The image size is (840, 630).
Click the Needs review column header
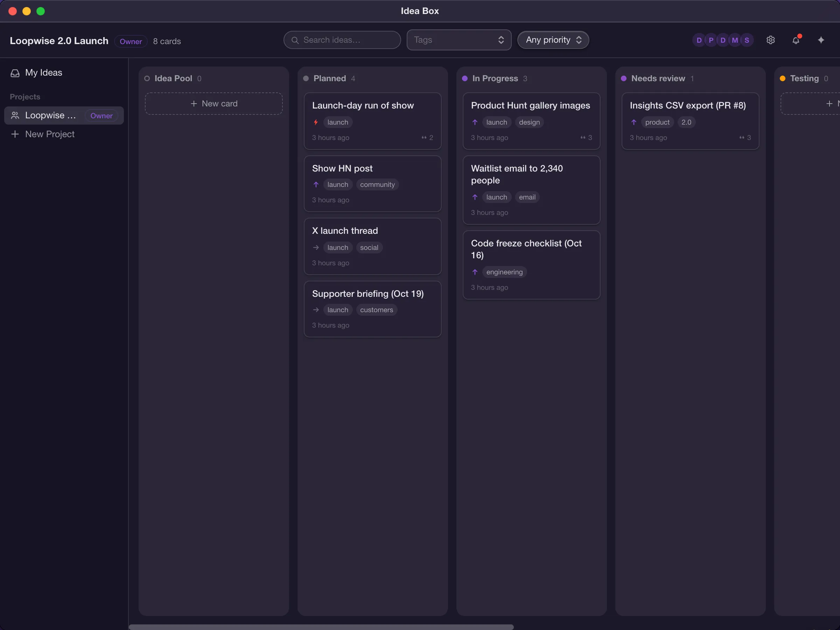coord(658,79)
